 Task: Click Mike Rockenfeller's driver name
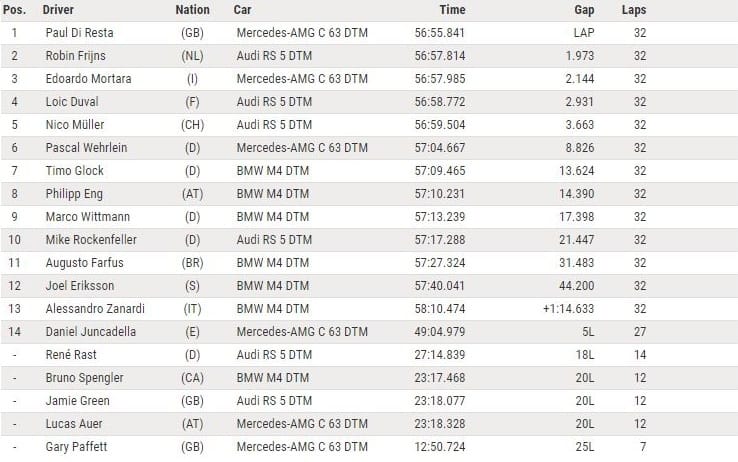(x=91, y=239)
